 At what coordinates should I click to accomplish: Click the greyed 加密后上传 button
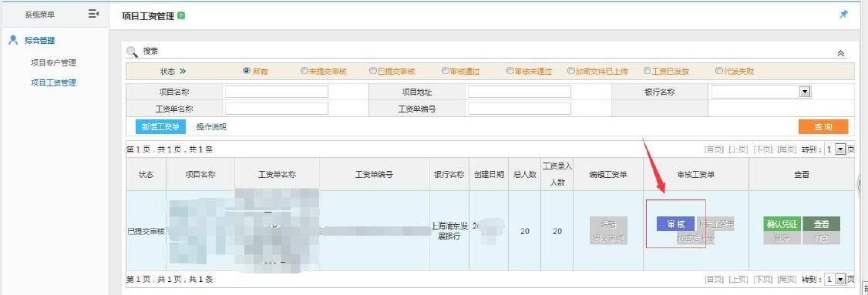(696, 239)
